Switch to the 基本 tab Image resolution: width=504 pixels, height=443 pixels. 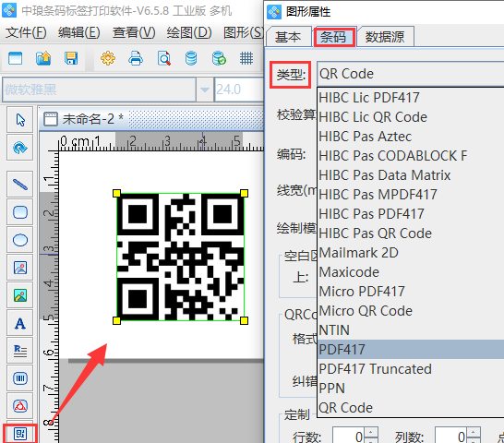coord(288,37)
